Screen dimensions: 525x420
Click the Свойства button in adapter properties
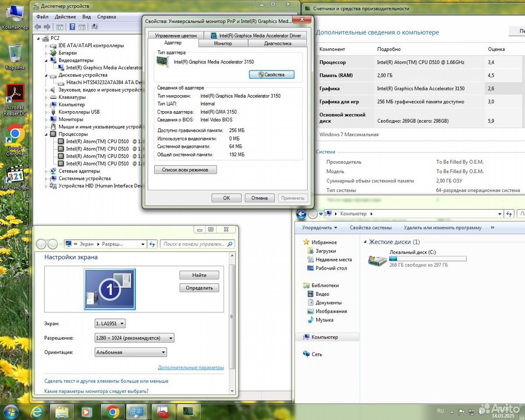tap(271, 75)
